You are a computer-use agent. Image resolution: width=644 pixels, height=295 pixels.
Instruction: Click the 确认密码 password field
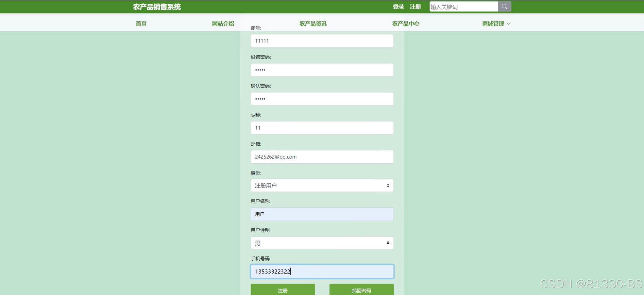coord(322,99)
